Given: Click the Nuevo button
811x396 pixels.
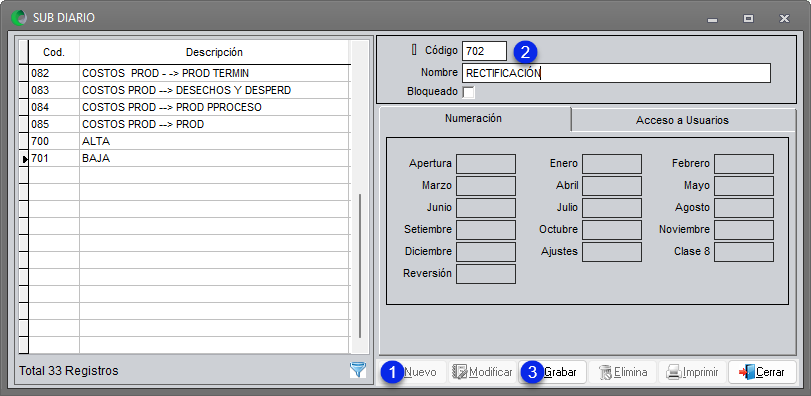Looking at the screenshot, I should pyautogui.click(x=413, y=372).
